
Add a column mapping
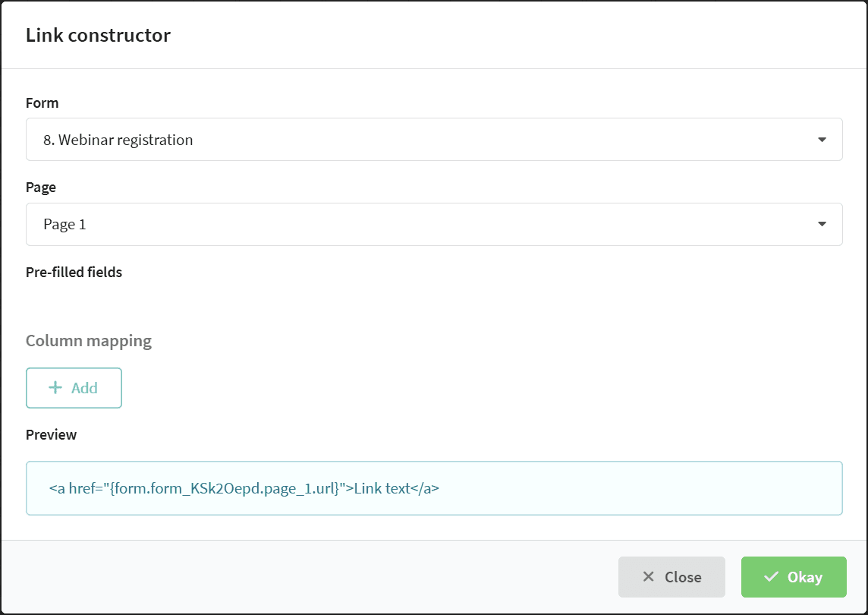click(x=74, y=388)
